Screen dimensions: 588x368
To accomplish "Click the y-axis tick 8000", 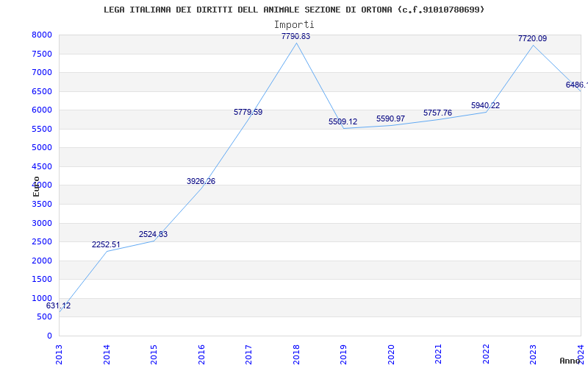I will 42,35.
